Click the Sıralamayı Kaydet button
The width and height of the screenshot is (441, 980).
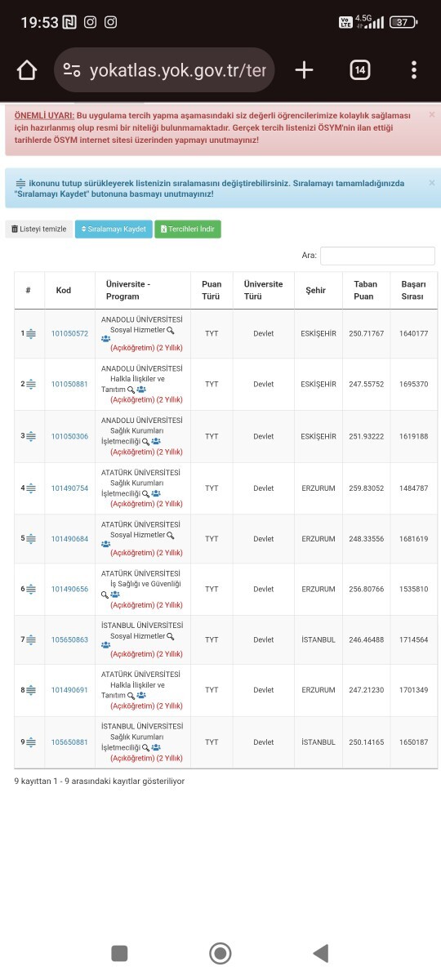[x=114, y=229]
